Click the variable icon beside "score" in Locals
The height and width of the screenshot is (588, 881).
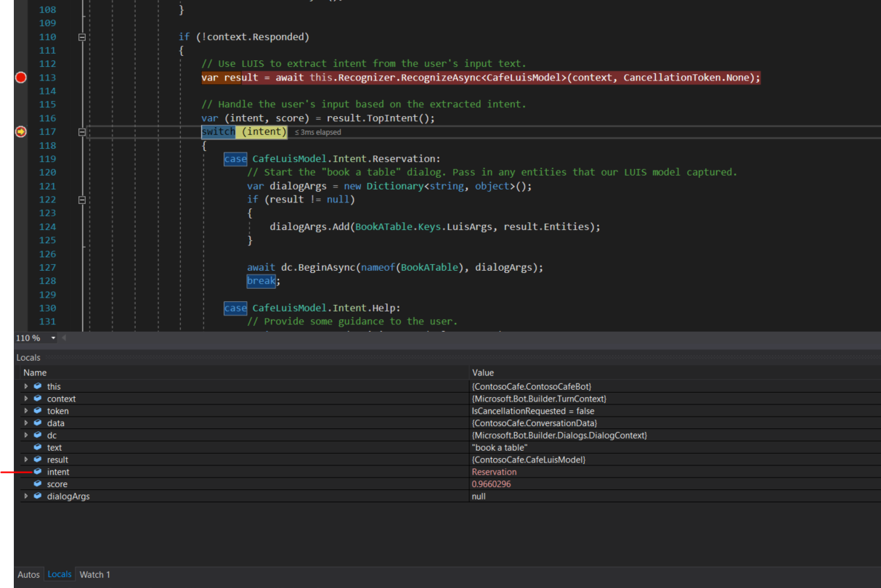coord(38,483)
